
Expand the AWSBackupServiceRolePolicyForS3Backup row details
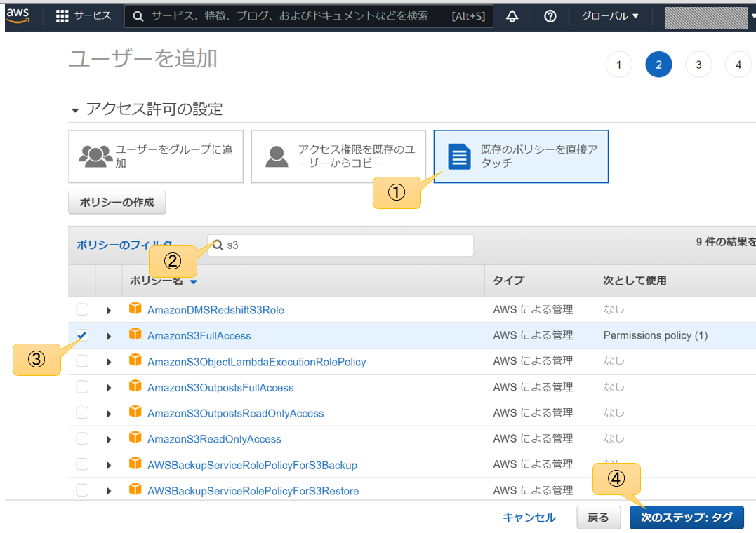click(x=109, y=466)
